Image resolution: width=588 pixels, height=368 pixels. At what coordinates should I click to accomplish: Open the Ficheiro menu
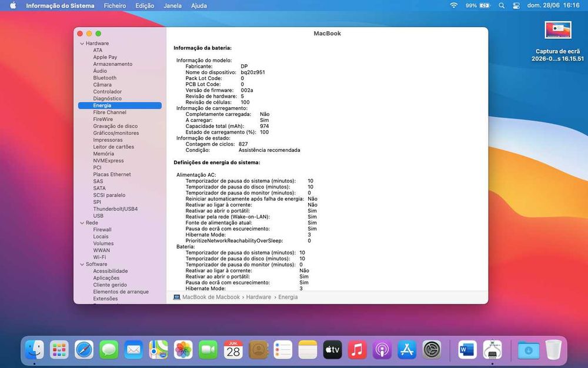(115, 6)
